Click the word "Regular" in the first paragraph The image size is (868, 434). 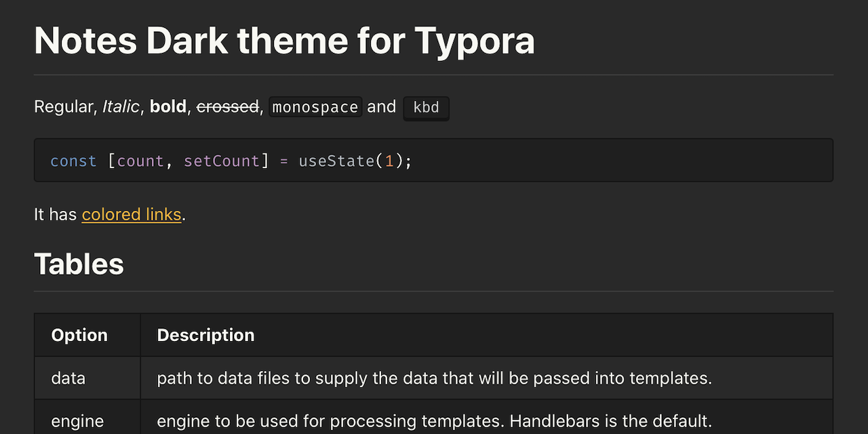coord(64,107)
